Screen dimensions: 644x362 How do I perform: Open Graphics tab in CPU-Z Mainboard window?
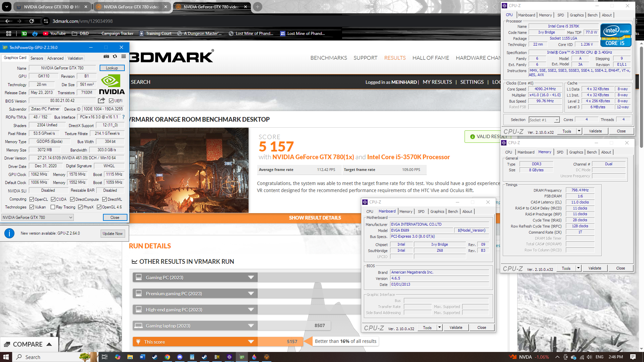tap(437, 212)
